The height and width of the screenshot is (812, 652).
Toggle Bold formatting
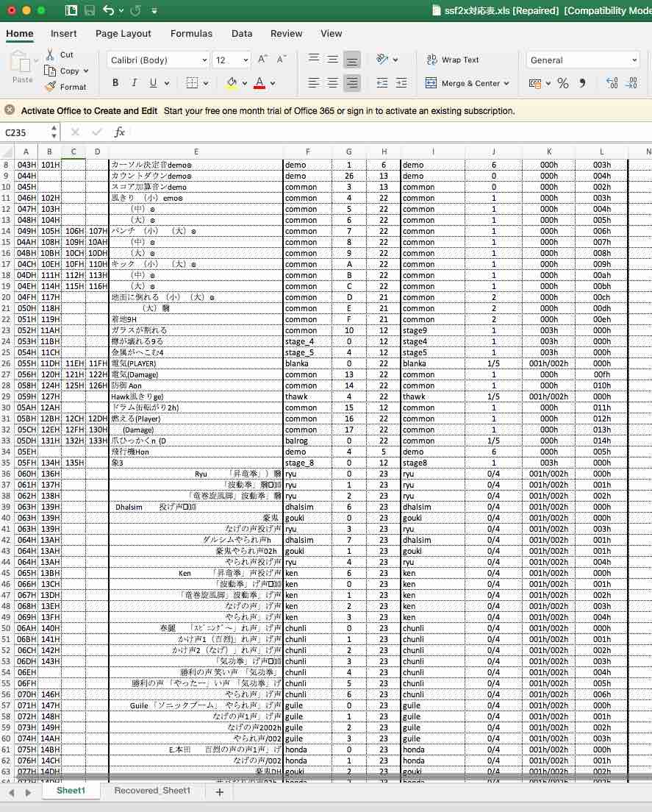tap(115, 83)
